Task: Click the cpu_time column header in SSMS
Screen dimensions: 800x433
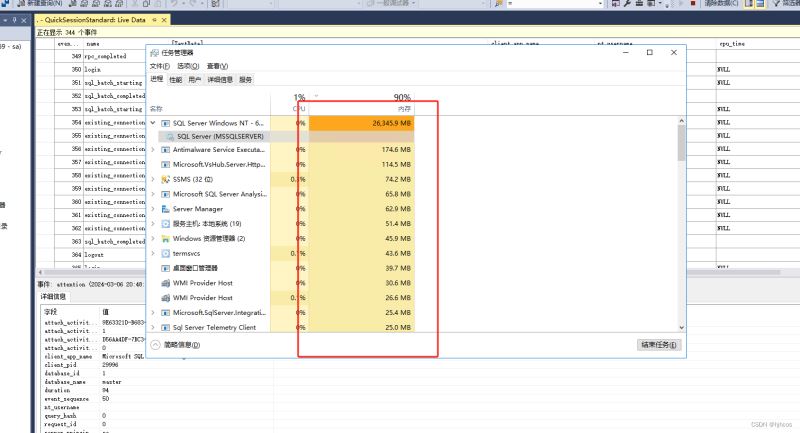Action: 732,44
